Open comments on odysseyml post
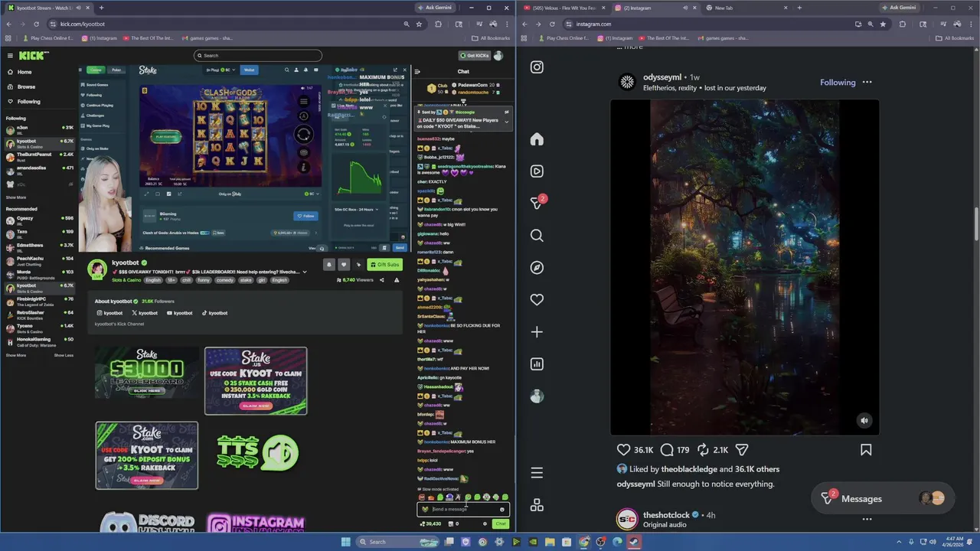 (x=667, y=450)
